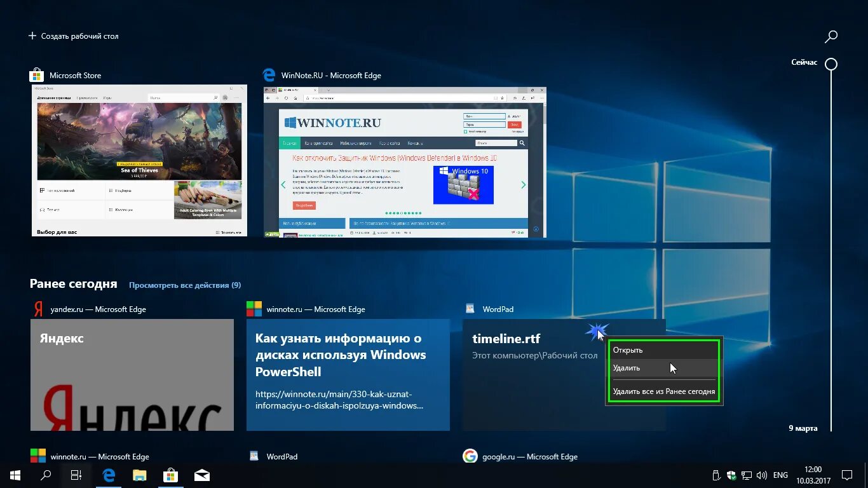Click the Ранее сегодня heading
The height and width of the screenshot is (488, 868).
coord(74,284)
